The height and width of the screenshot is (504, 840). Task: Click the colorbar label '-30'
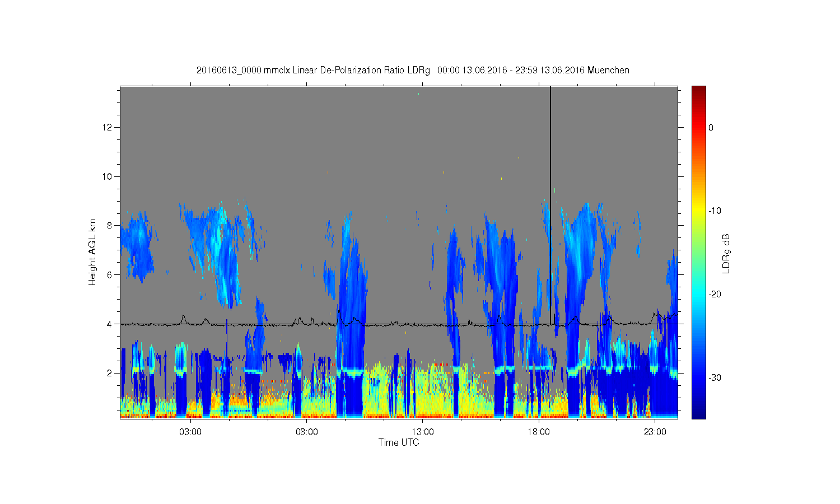(715, 378)
